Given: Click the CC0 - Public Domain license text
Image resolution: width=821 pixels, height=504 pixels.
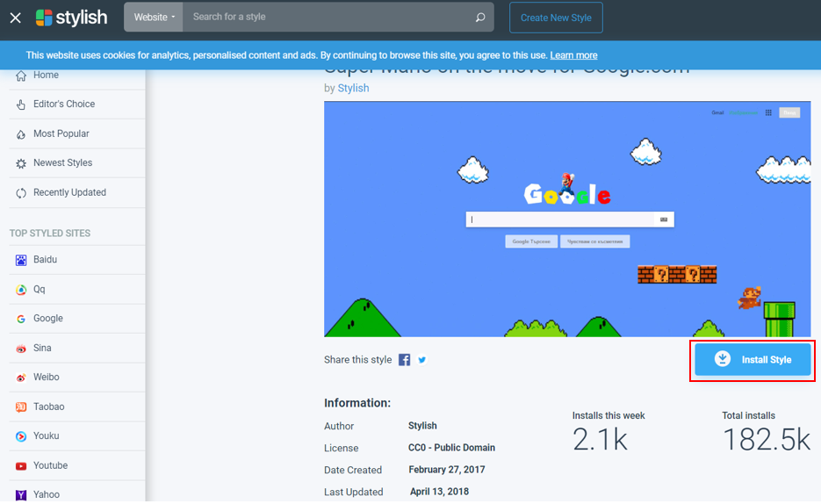Looking at the screenshot, I should point(452,448).
